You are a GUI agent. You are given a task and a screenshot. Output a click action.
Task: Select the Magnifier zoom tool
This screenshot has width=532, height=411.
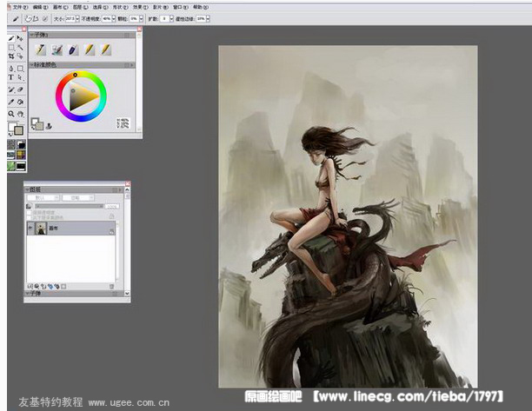11,114
